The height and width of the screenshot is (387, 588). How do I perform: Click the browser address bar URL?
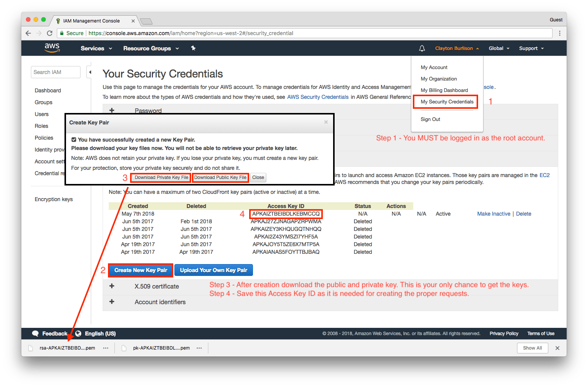[191, 33]
